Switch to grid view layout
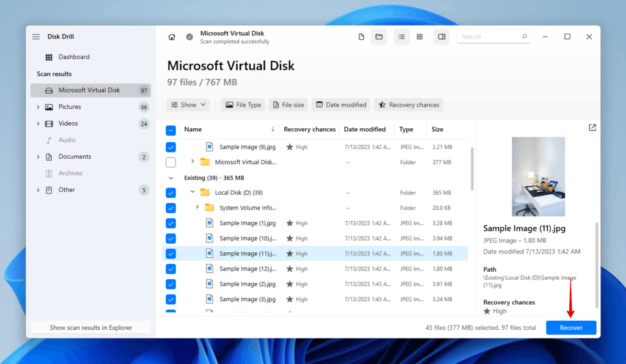This screenshot has height=364, width=626. pyautogui.click(x=419, y=37)
